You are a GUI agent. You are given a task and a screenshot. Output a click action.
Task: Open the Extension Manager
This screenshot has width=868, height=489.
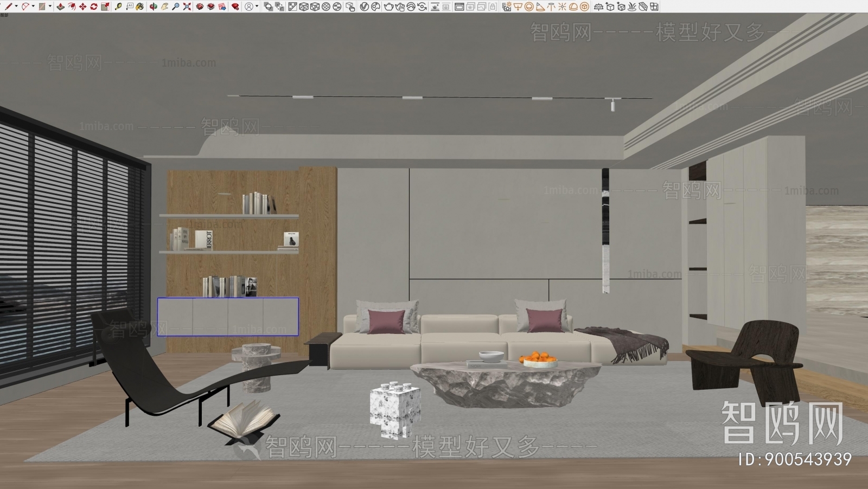coord(235,7)
